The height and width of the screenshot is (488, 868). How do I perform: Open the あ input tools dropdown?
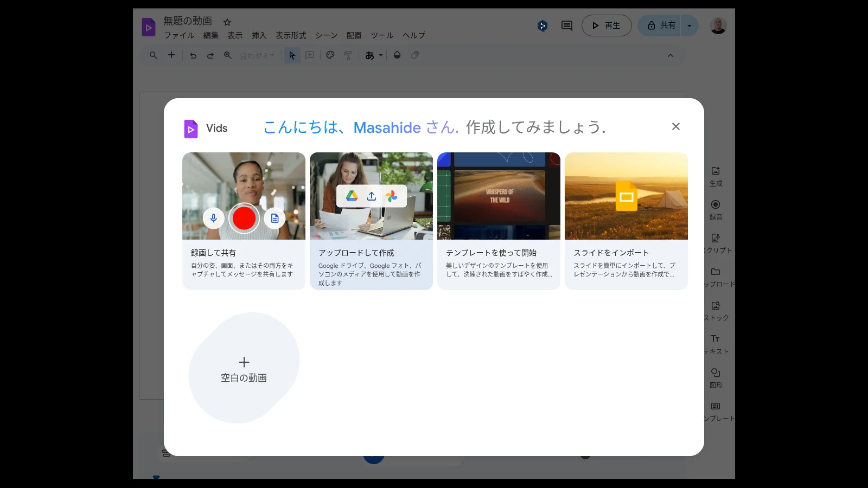374,55
